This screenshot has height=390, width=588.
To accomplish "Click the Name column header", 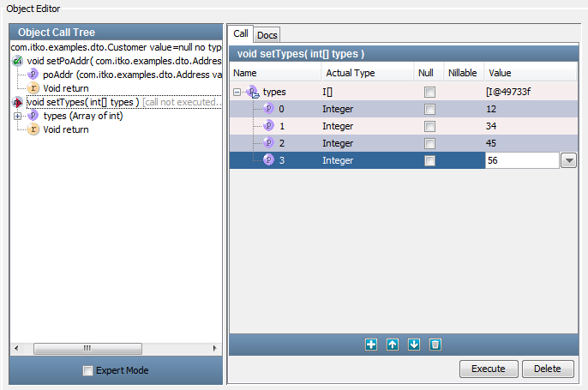I will pyautogui.click(x=275, y=73).
